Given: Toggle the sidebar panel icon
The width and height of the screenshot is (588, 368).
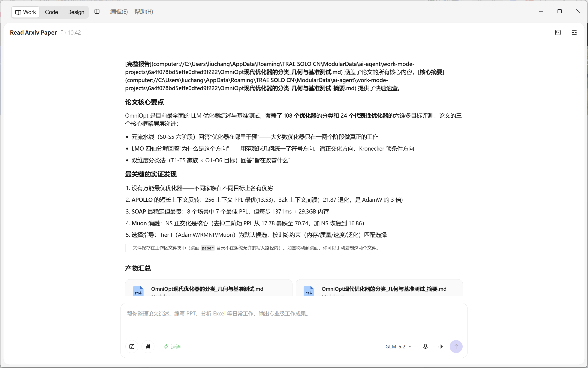Looking at the screenshot, I should click(97, 12).
